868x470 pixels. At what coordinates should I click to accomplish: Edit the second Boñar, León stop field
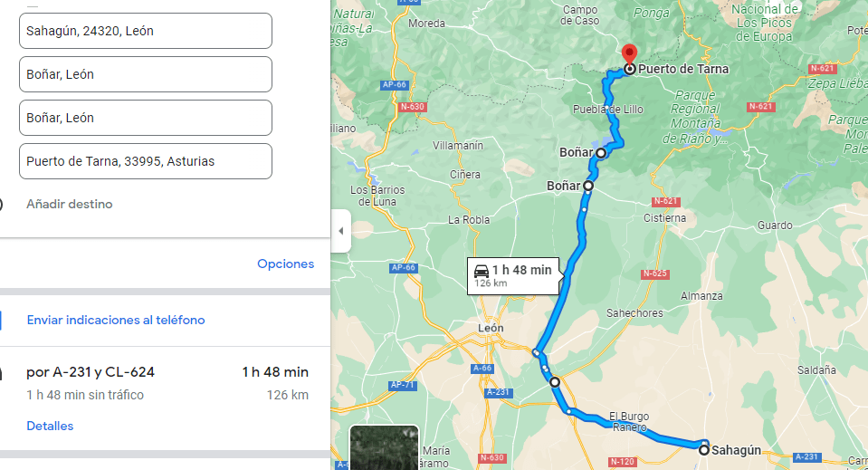[x=146, y=118]
